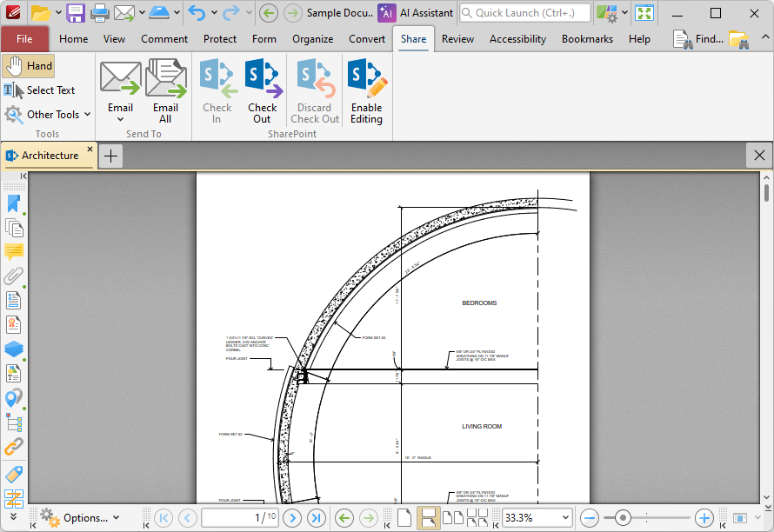Viewport: 774px width, 532px height.
Task: Click the page number input field
Action: (x=239, y=518)
